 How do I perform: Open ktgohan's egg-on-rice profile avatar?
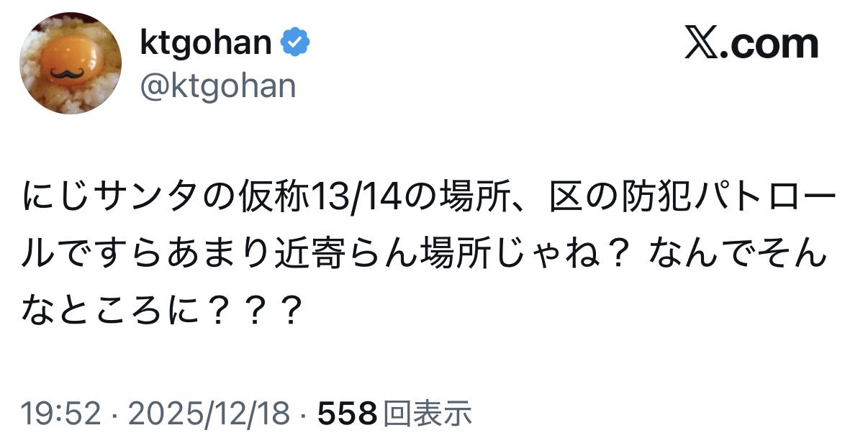pyautogui.click(x=70, y=63)
